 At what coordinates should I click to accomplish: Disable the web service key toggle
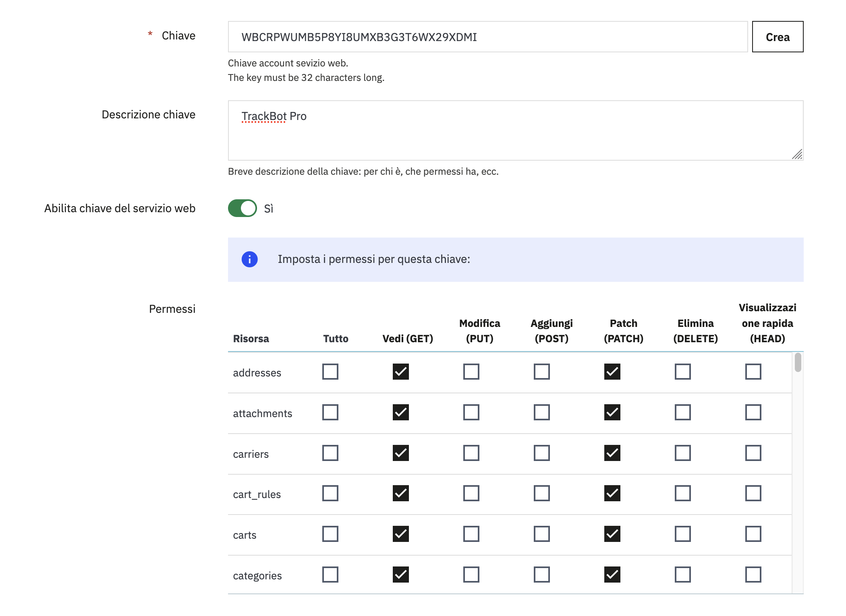(x=243, y=208)
